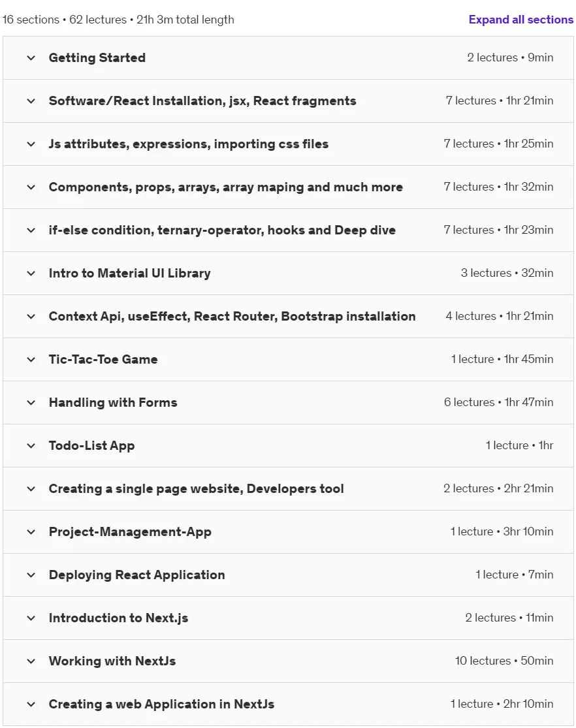This screenshot has height=728, width=576.
Task: Click the Project-Management-App section title
Action: 130,532
